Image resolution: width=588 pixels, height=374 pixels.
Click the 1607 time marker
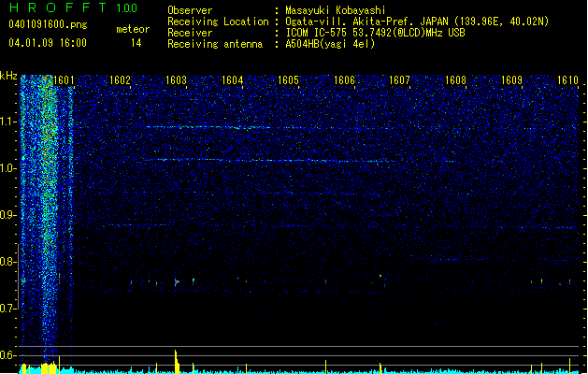tap(399, 79)
